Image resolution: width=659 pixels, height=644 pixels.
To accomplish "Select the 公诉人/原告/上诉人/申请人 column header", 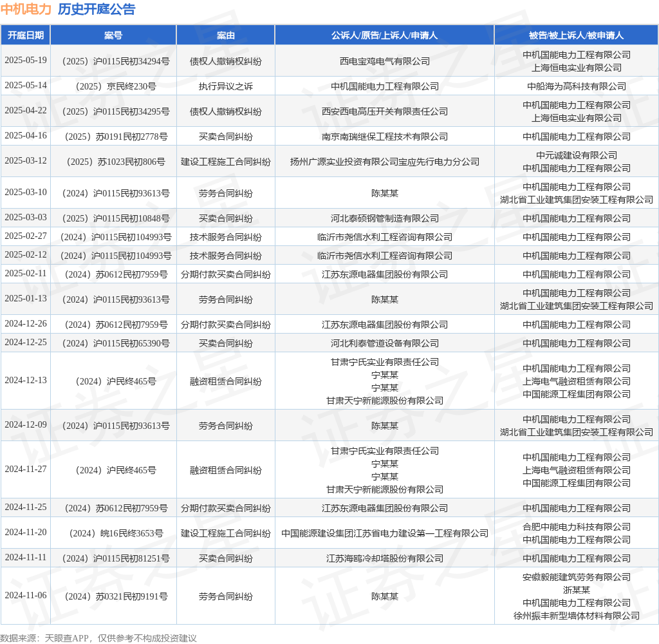I will (385, 35).
